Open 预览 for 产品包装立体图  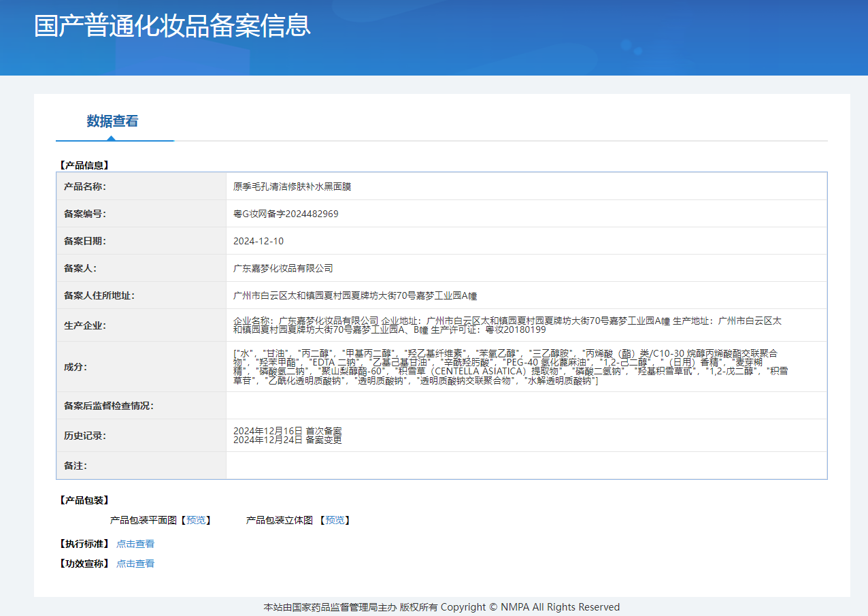pyautogui.click(x=335, y=520)
